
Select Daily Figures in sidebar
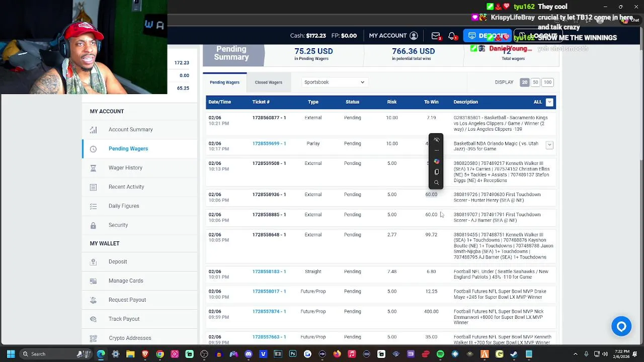point(124,206)
